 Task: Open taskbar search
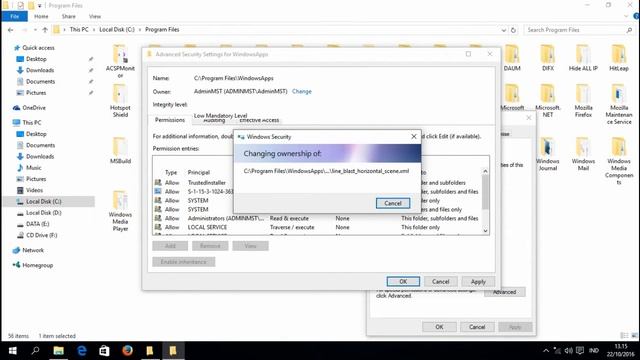[x=36, y=351]
